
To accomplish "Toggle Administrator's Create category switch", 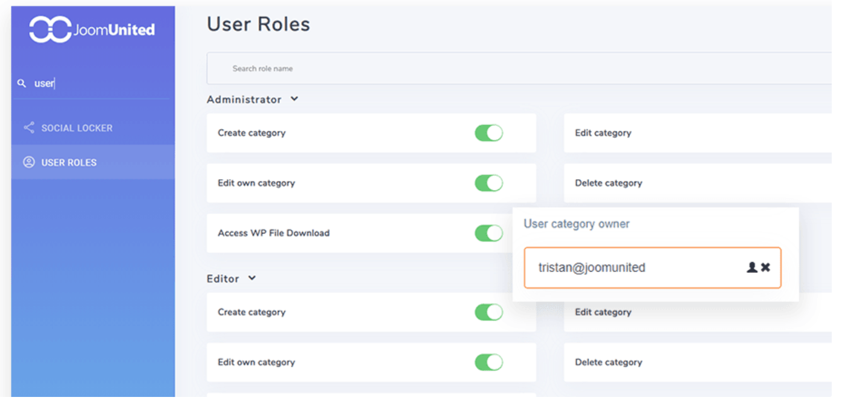I will click(x=488, y=133).
